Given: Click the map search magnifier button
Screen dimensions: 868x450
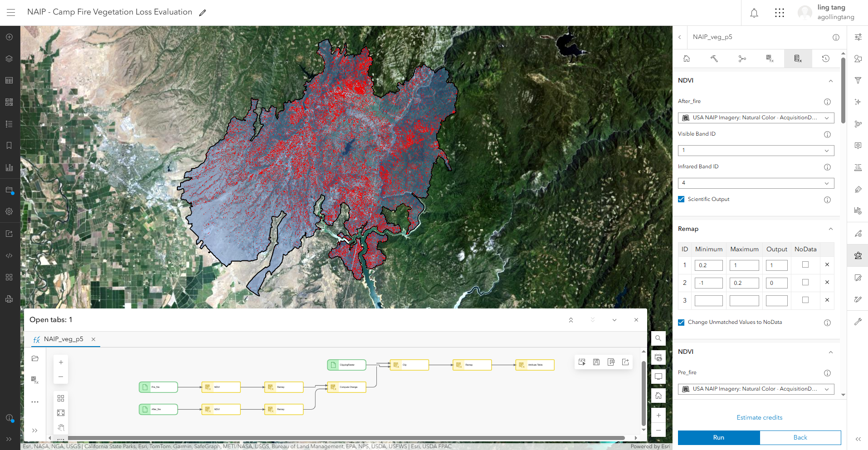Looking at the screenshot, I should tap(658, 338).
